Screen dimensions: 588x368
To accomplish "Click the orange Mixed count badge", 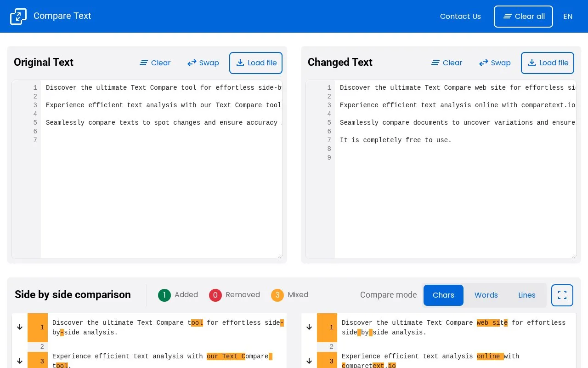I will point(277,295).
